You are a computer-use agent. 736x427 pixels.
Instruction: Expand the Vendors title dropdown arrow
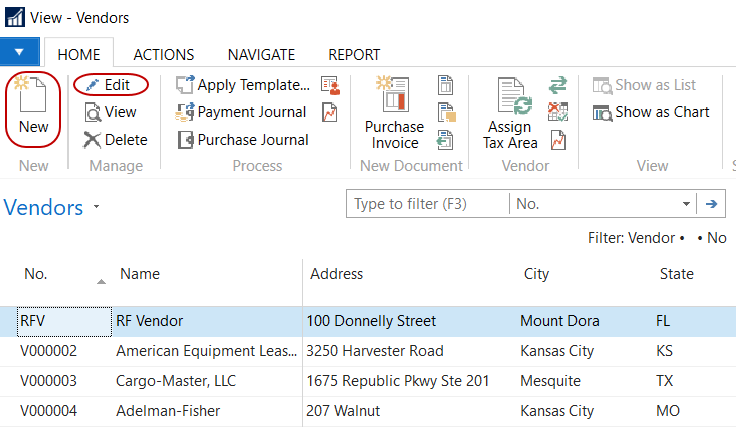(x=97, y=208)
